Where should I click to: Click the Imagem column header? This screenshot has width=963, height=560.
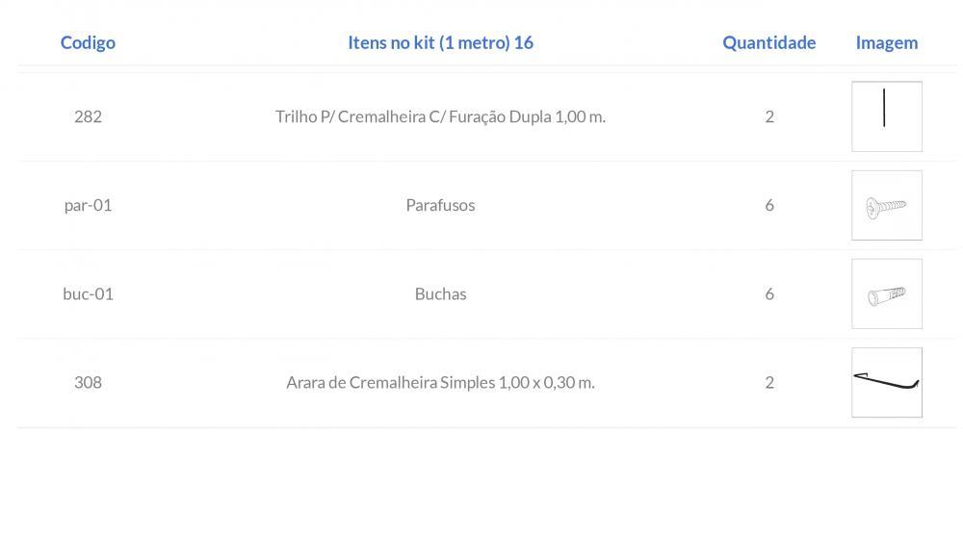click(x=886, y=43)
